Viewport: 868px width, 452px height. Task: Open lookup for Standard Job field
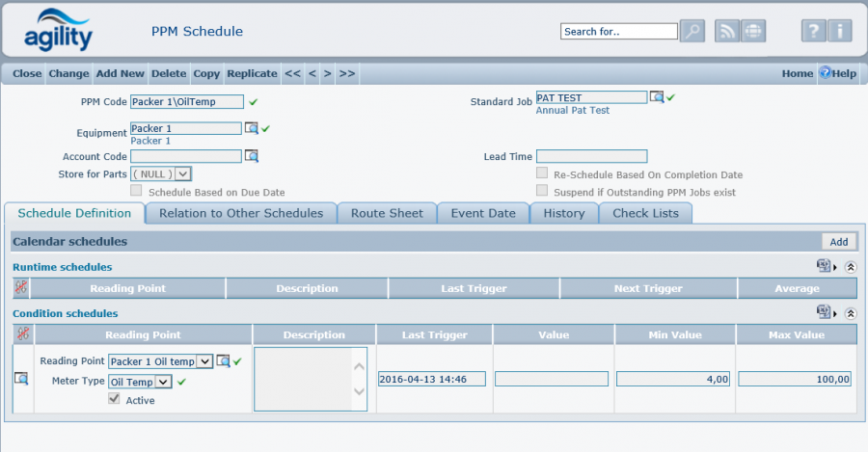(x=657, y=97)
